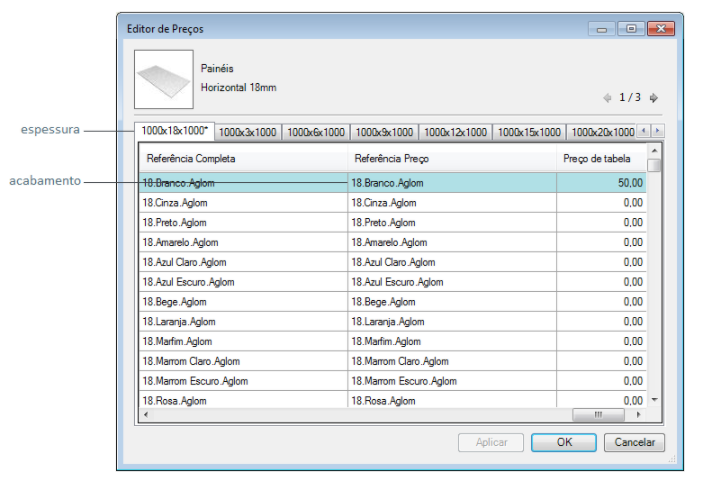The image size is (717, 485).
Task: Select the price cell showing 50,00
Action: click(601, 183)
